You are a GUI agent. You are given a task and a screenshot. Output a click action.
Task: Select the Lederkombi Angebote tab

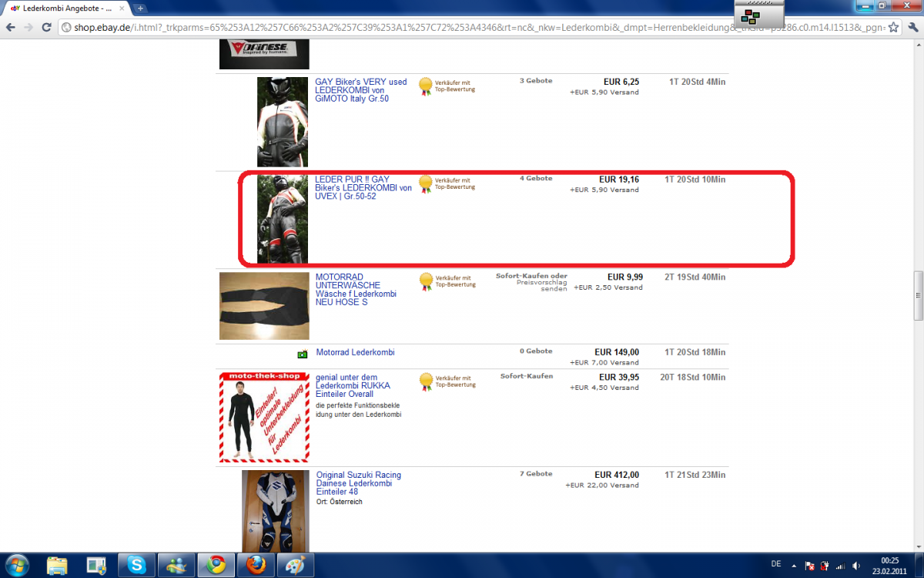point(68,8)
